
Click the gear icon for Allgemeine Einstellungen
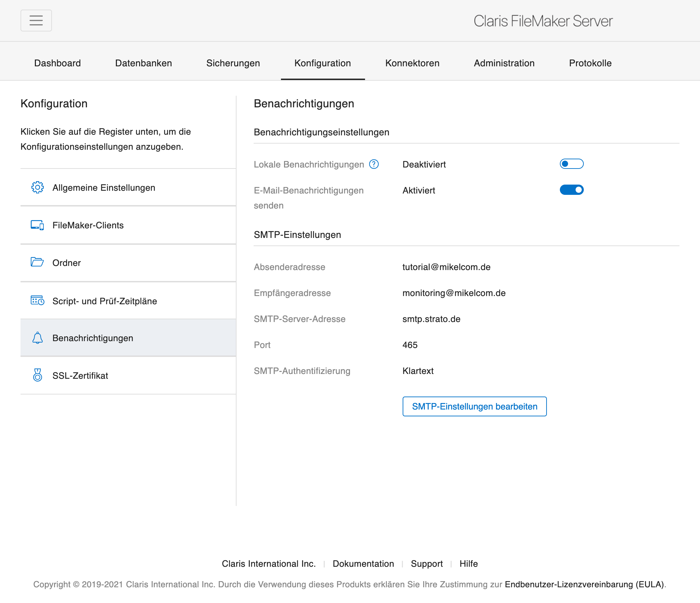click(x=38, y=187)
